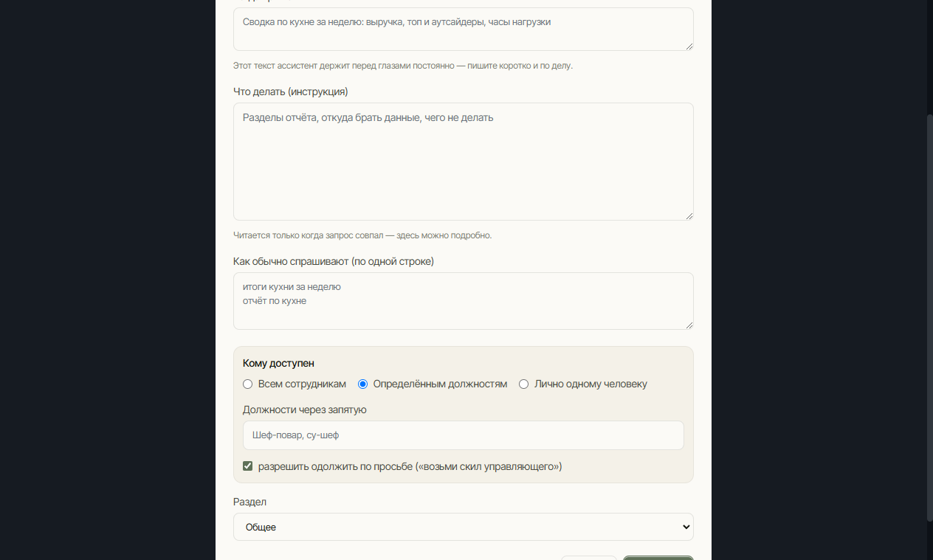Untick the "разрешить одолжить по просьбе" checkbox
The width and height of the screenshot is (933, 560).
(x=248, y=466)
